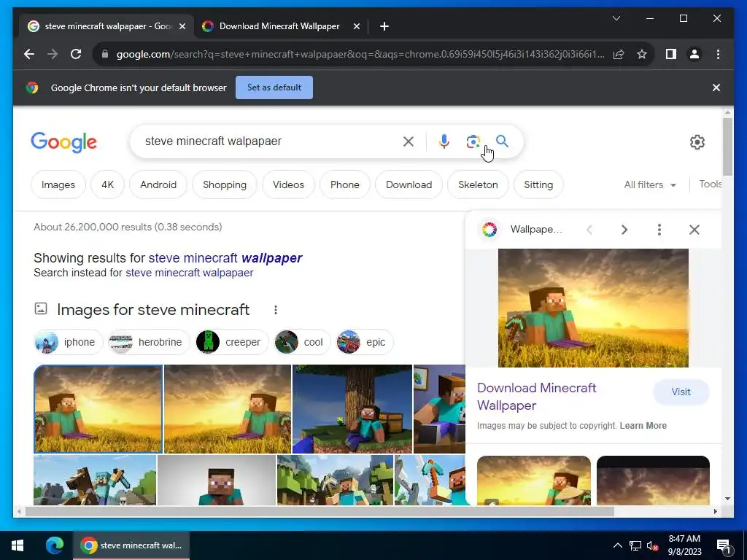
Task: Select the Download filter chip
Action: click(x=409, y=184)
